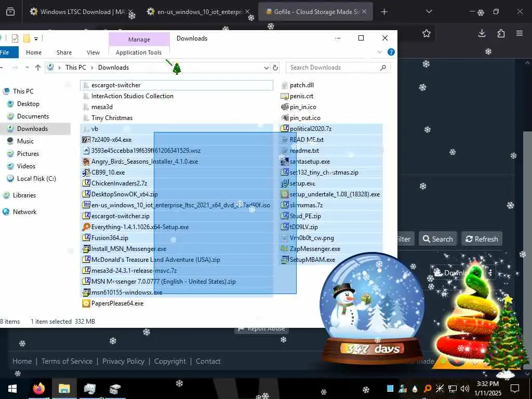
Task: Open the Firefox extensions puzzle icon
Action: click(x=501, y=33)
